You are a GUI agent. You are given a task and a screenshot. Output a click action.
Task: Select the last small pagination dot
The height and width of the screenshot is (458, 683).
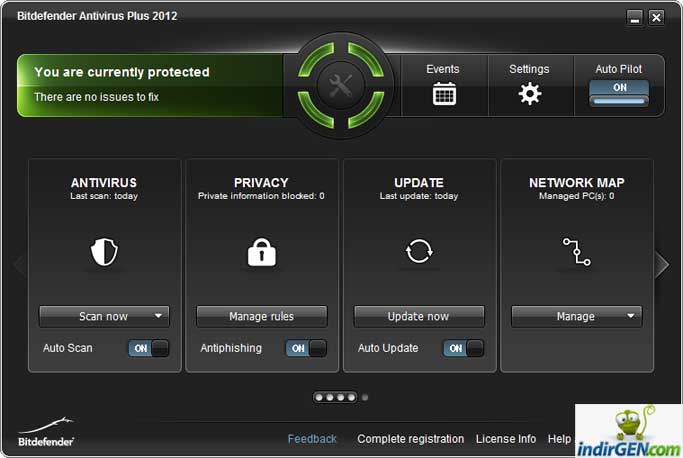[365, 397]
